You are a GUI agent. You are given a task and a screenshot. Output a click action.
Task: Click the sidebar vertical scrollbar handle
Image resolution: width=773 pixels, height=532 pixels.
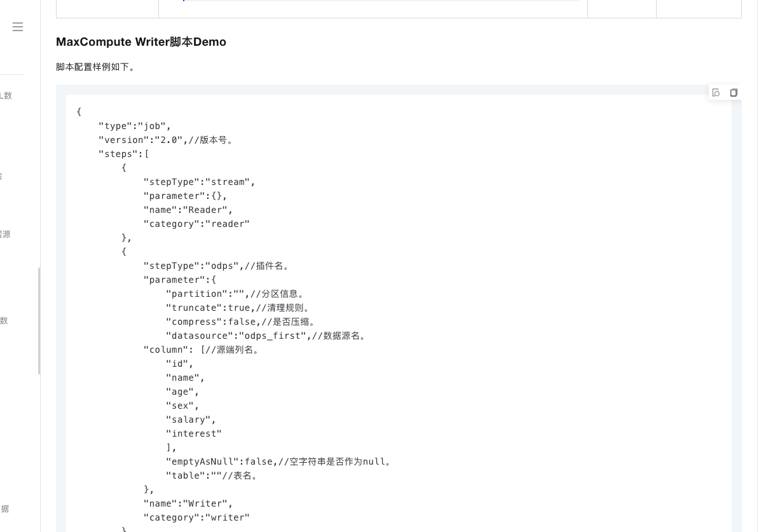[39, 320]
